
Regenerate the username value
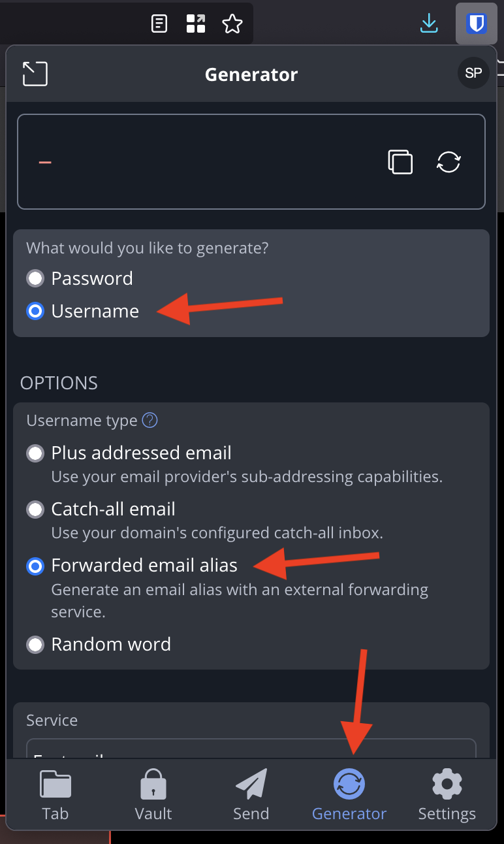coord(449,161)
